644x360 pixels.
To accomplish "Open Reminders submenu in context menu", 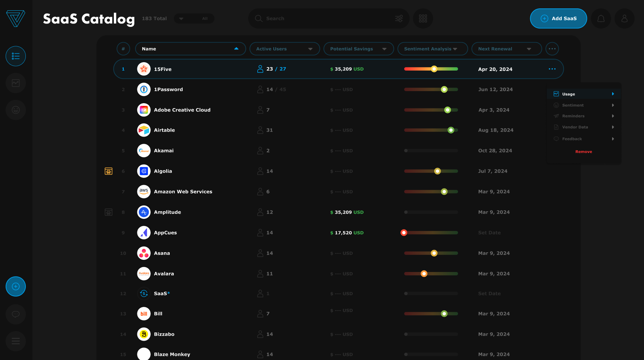I will [x=584, y=116].
